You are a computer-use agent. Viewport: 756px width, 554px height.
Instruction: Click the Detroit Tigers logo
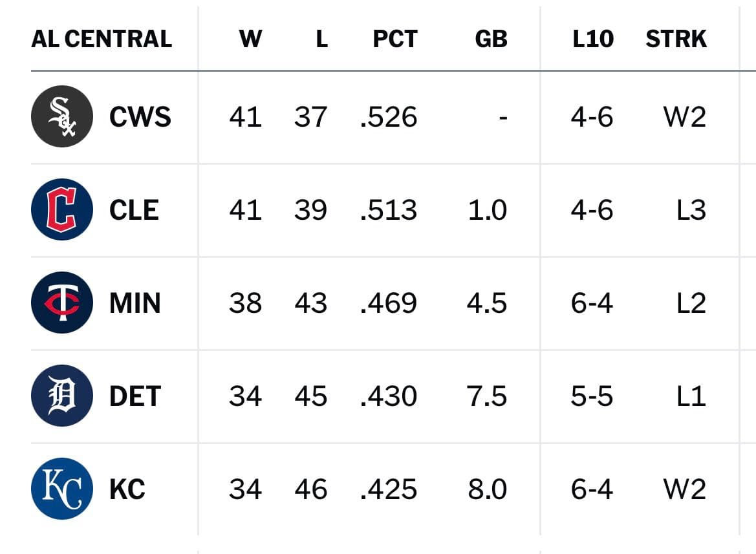point(61,396)
